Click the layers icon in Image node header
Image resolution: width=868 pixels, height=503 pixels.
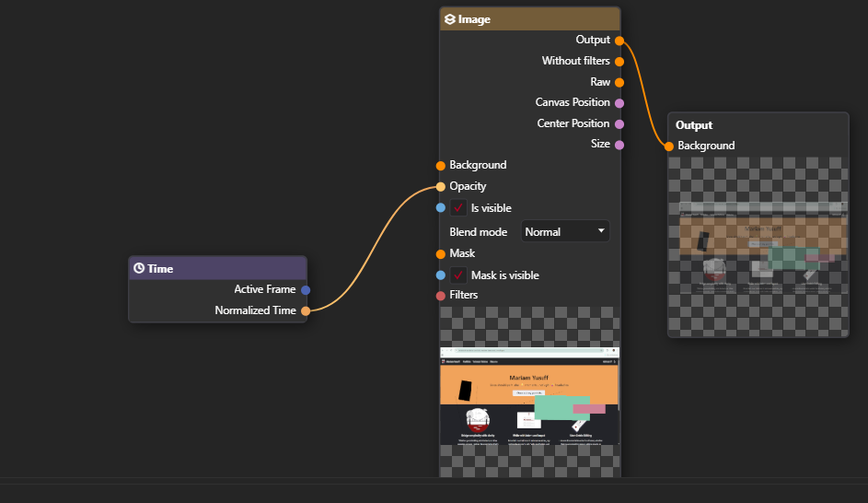coord(450,19)
